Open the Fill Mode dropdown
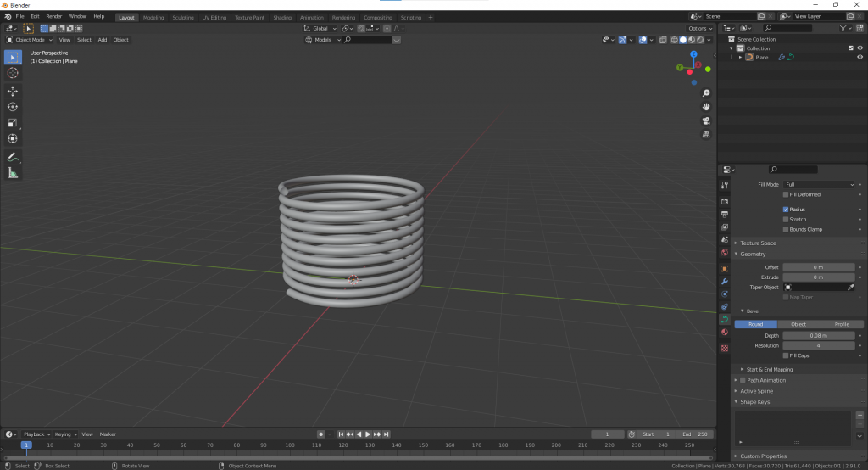This screenshot has width=868, height=470. [819, 184]
